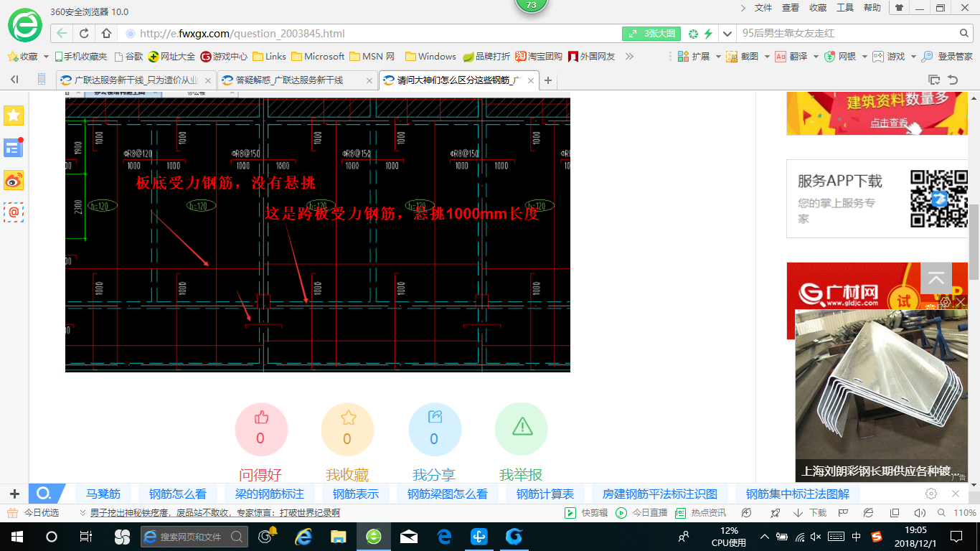Click the 我举报 report warning button
980x551 pixels.
tap(522, 430)
